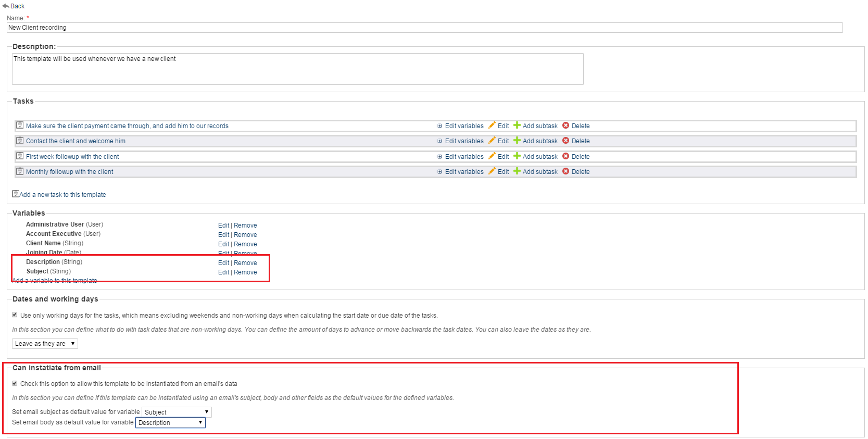Click green plus Add subtask for Monthly followup
Viewport: 868px width, 439px height.
517,171
